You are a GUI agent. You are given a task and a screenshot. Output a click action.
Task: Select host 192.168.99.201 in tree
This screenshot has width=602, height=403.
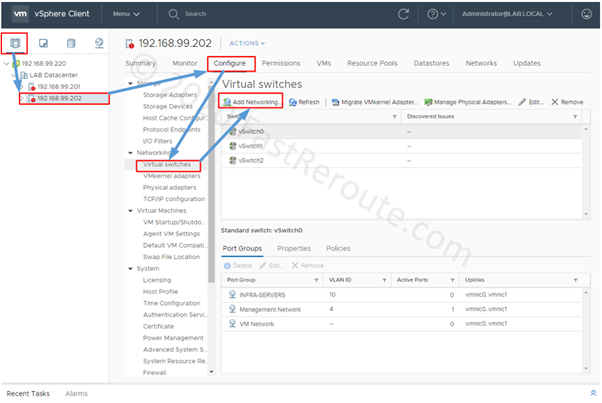pyautogui.click(x=59, y=87)
